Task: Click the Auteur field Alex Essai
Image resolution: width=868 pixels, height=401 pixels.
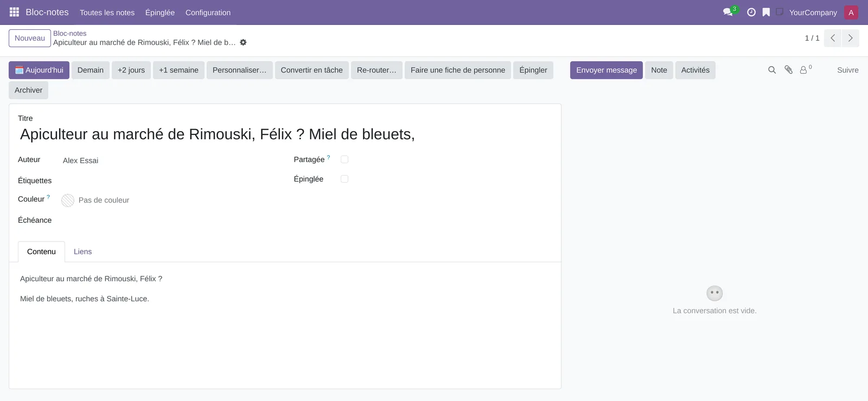Action: [x=80, y=160]
